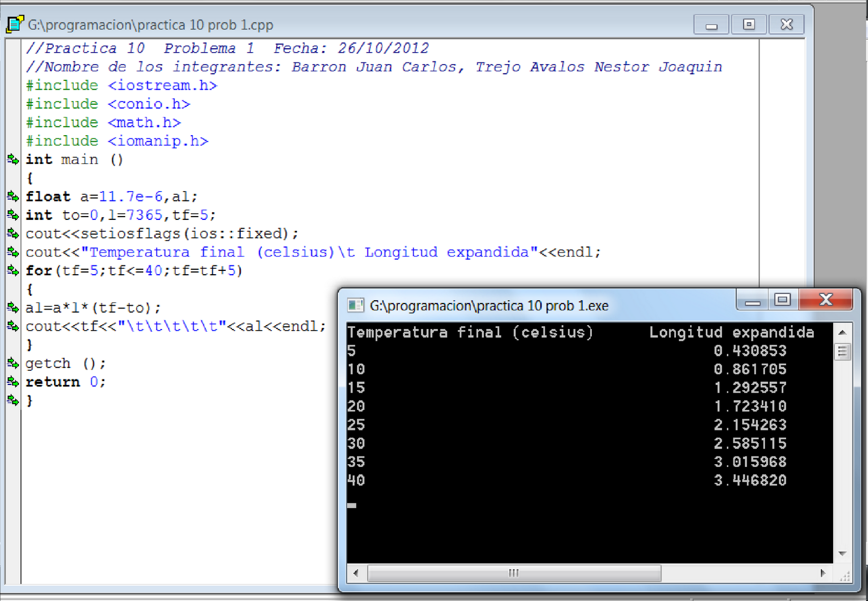Viewport: 868px width, 601px height.
Task: Click the gutter marker beside "return 0;"
Action: coord(14,381)
